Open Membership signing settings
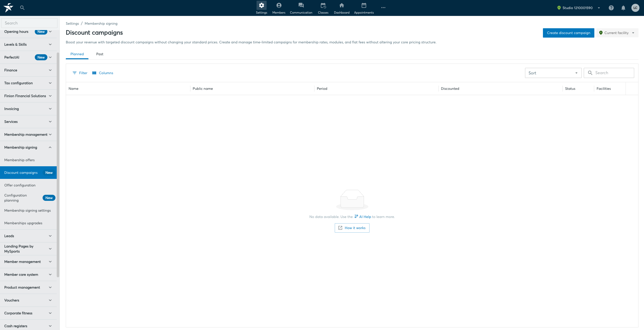 (x=28, y=210)
